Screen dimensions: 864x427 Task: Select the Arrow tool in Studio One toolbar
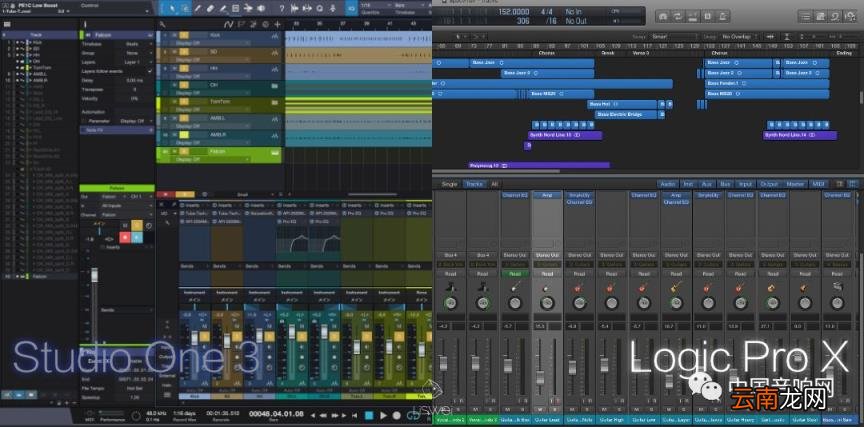coord(172,8)
